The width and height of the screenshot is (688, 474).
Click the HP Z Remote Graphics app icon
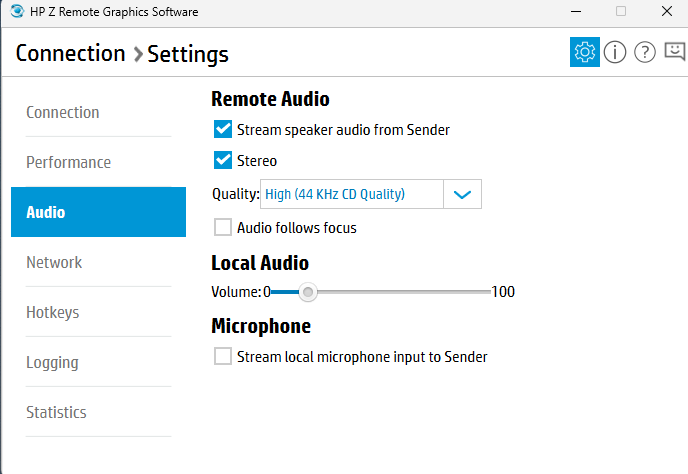pos(17,11)
